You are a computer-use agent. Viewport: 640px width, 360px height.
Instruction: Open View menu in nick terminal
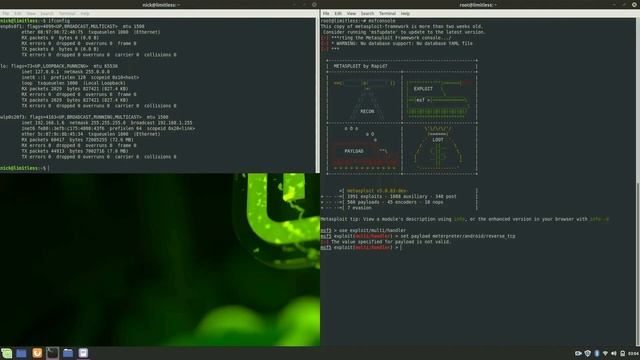pyautogui.click(x=31, y=13)
